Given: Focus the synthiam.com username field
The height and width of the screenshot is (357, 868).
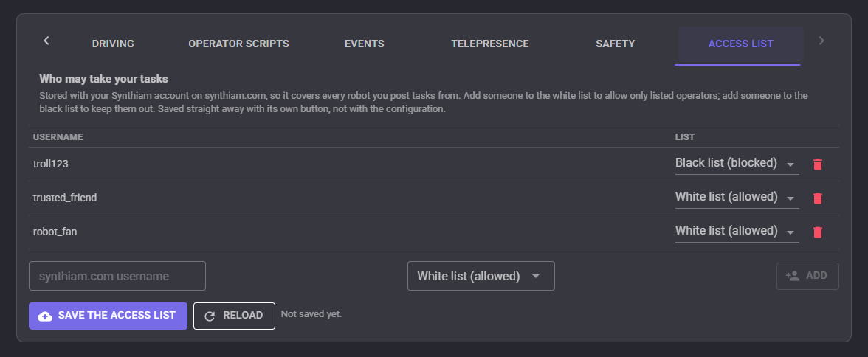Looking at the screenshot, I should click(x=117, y=276).
